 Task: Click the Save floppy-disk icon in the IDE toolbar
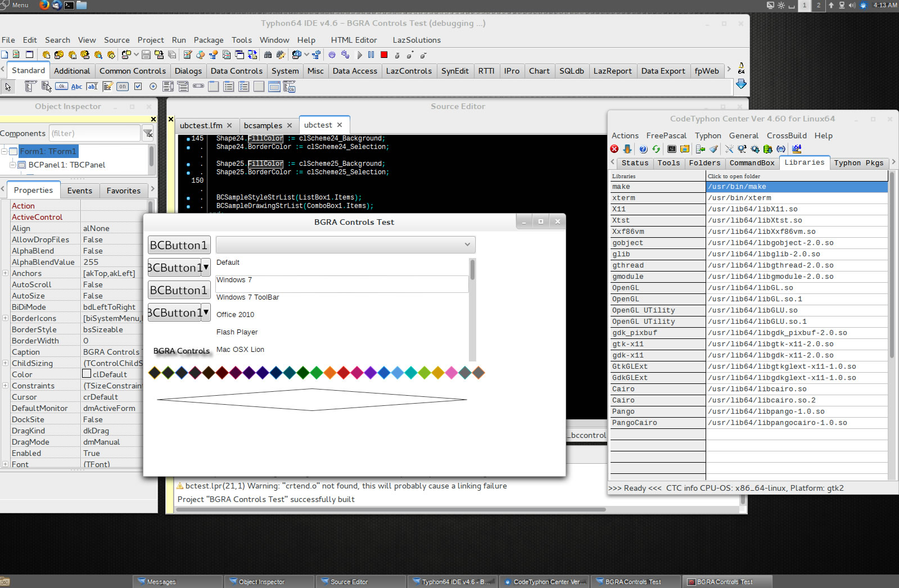tap(146, 55)
